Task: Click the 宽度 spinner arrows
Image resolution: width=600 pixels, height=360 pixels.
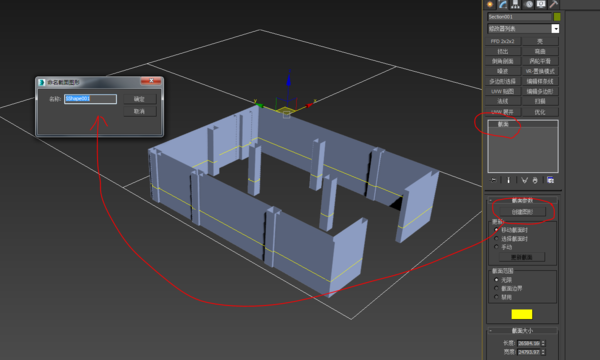Action: (x=543, y=352)
